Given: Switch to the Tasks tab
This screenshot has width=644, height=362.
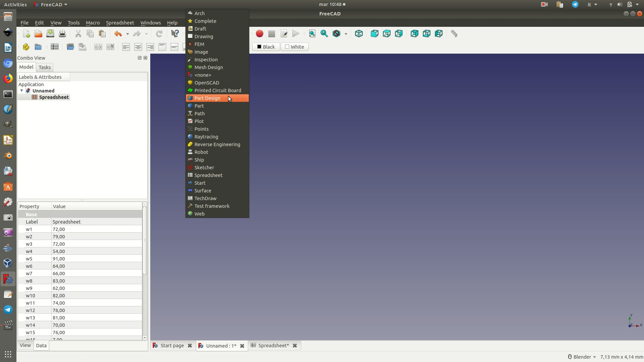Looking at the screenshot, I should pos(45,67).
